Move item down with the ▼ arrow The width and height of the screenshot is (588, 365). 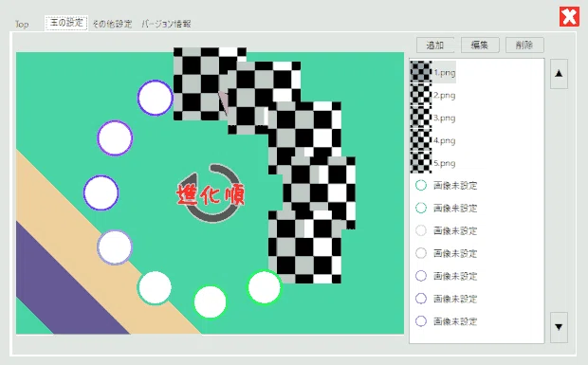click(x=559, y=327)
